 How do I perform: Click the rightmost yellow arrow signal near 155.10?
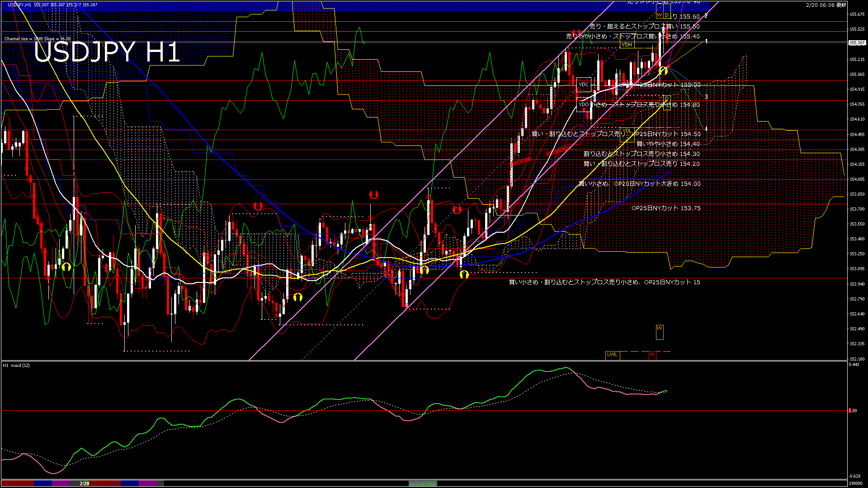[x=663, y=70]
